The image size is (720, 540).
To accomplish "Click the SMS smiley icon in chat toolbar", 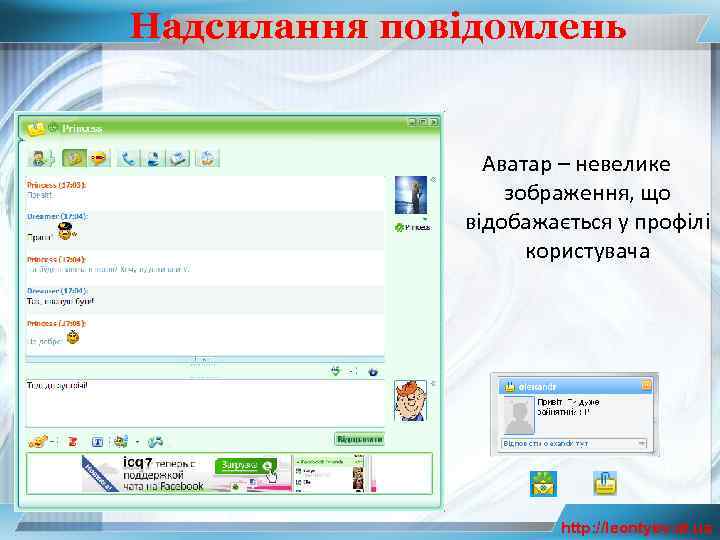I will pos(99,158).
